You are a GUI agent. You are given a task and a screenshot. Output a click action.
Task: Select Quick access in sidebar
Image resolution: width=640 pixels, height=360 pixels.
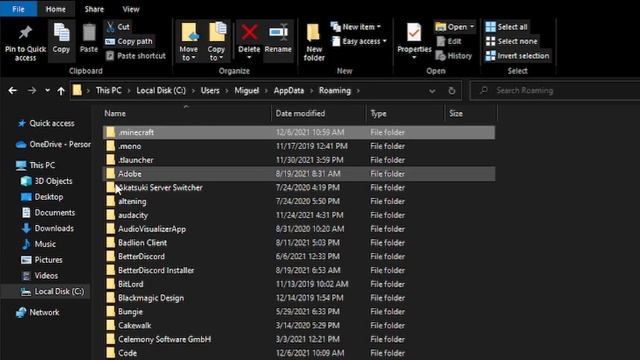tap(46, 123)
